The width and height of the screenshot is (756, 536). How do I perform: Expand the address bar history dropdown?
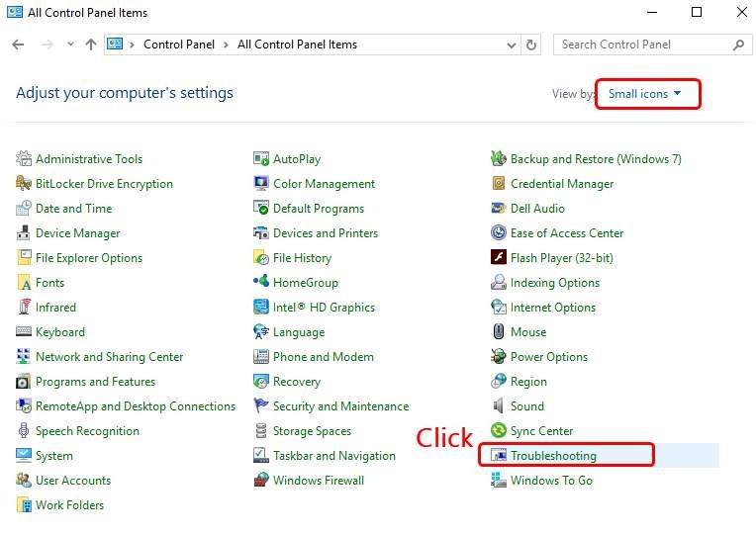pos(512,45)
